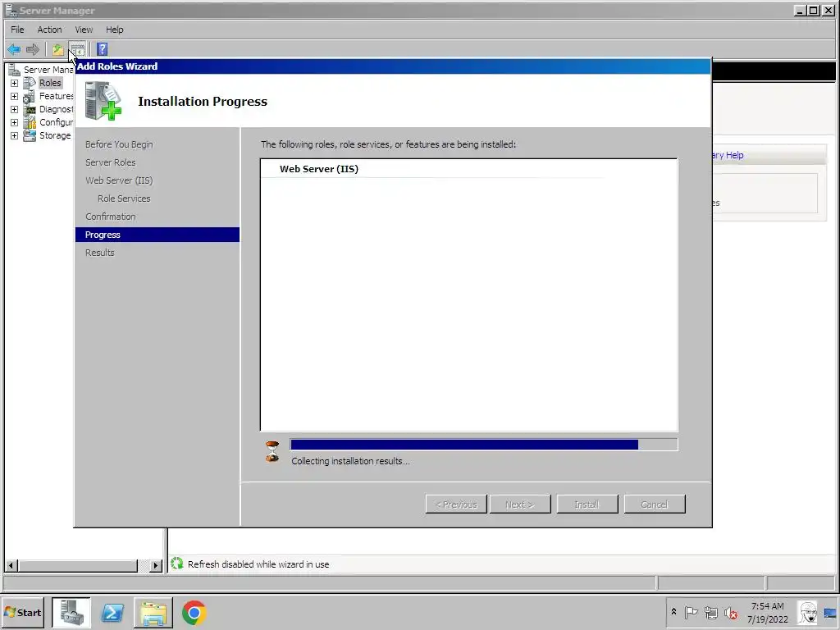Screen dimensions: 840x630
Task: Click the Configuration node icon in tree
Action: coord(30,123)
